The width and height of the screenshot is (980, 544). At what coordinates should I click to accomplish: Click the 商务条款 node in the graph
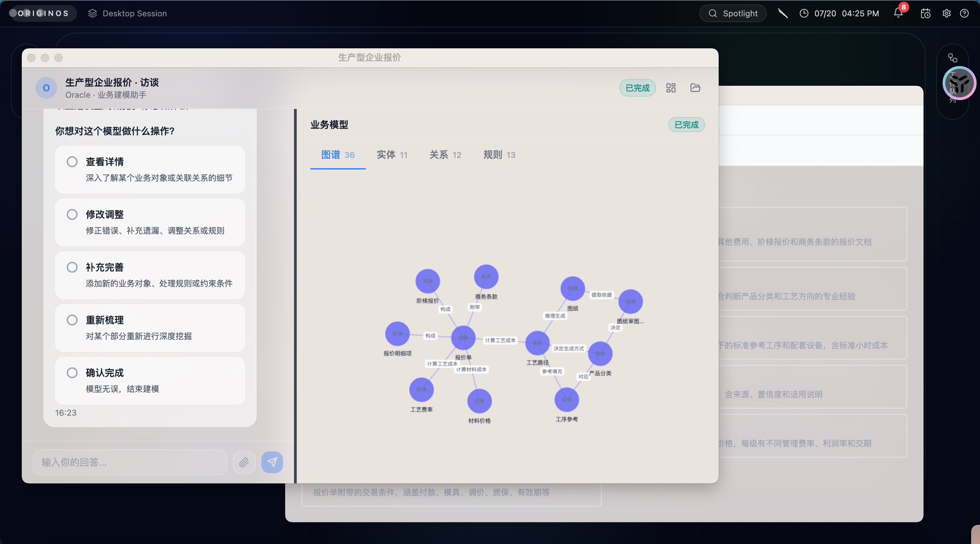486,277
